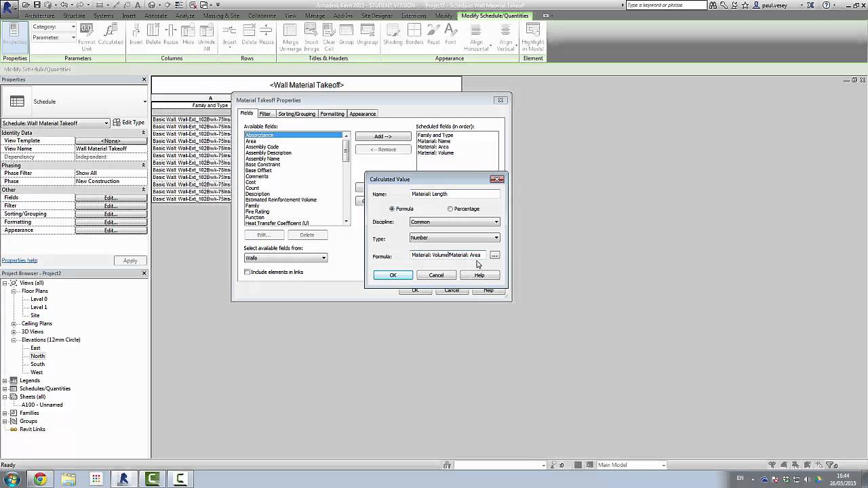Click Help in the Calculated Value dialog
This screenshot has height=488, width=868.
[479, 275]
